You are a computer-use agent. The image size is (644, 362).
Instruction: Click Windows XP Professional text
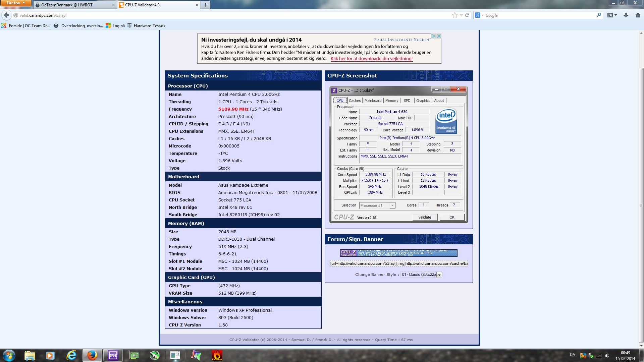(x=245, y=310)
